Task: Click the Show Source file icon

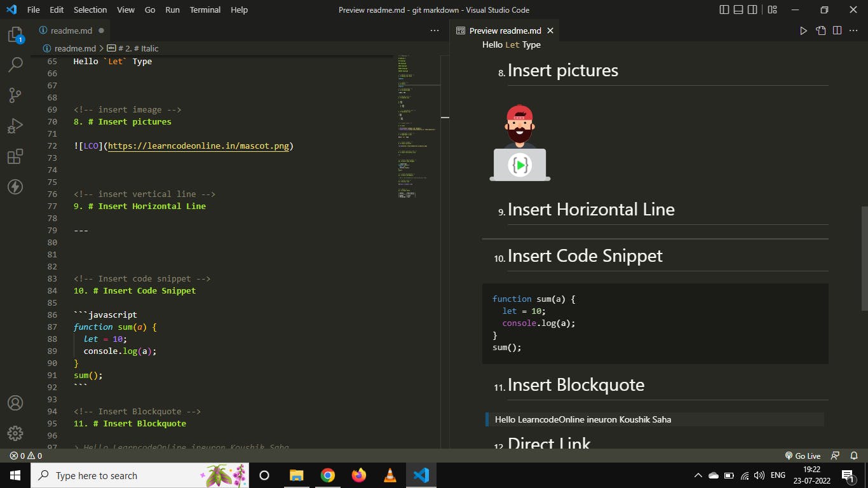Action: click(821, 30)
